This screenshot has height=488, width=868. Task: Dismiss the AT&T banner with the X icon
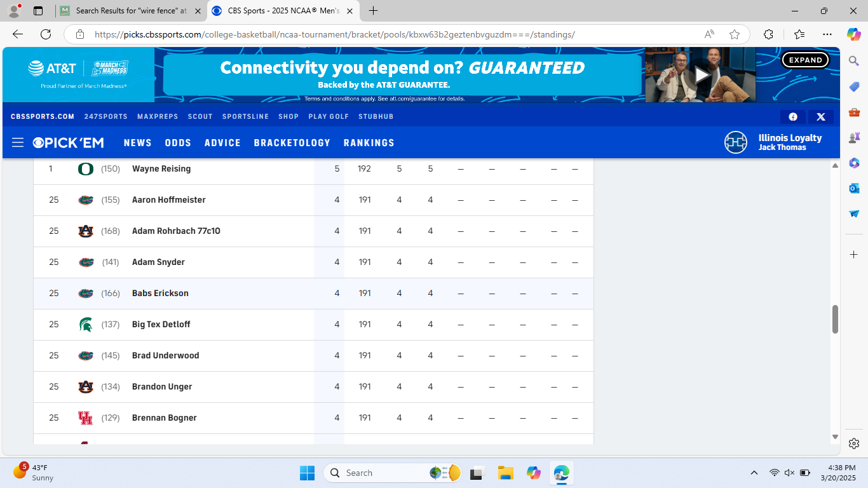point(820,116)
